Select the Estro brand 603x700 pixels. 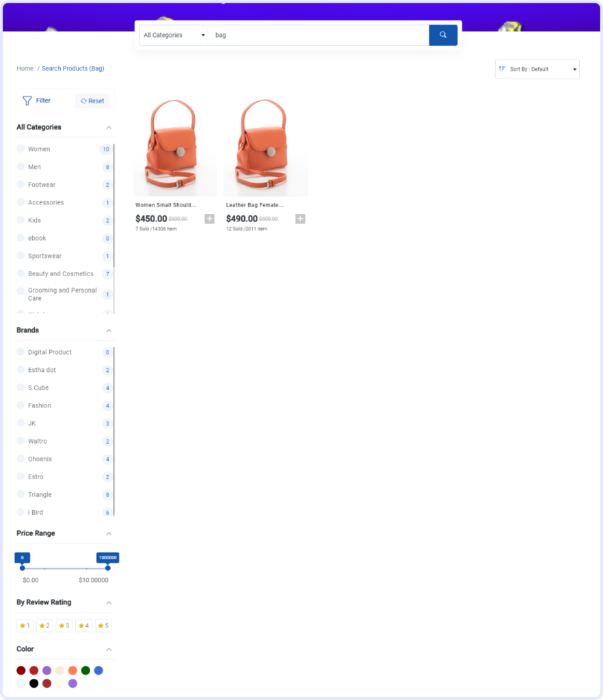click(21, 476)
